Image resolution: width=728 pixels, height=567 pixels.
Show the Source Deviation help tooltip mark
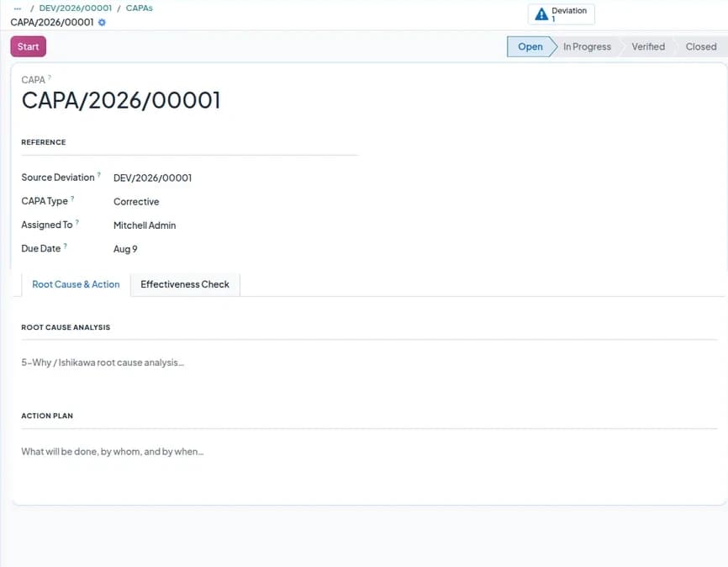click(x=99, y=175)
